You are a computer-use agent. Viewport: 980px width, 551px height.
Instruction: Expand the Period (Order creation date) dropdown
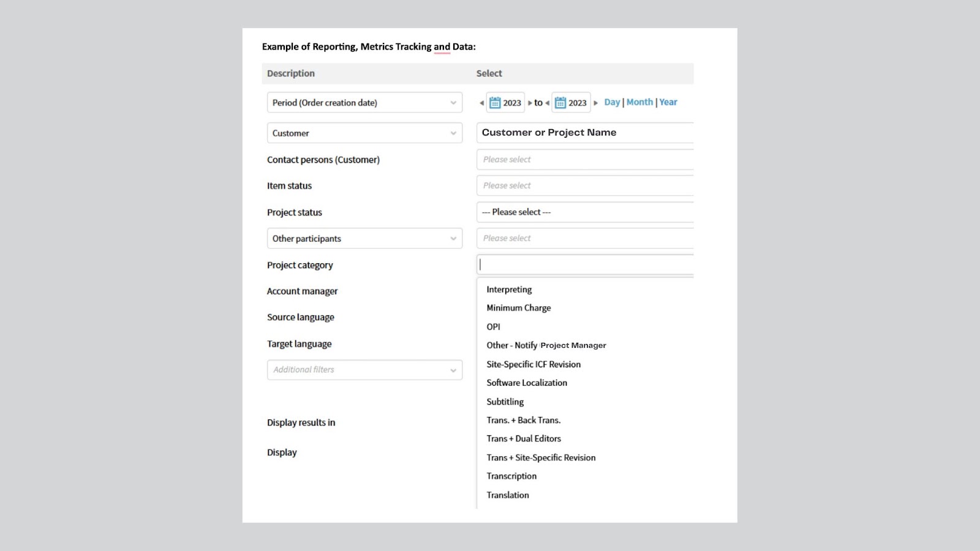[x=364, y=102]
